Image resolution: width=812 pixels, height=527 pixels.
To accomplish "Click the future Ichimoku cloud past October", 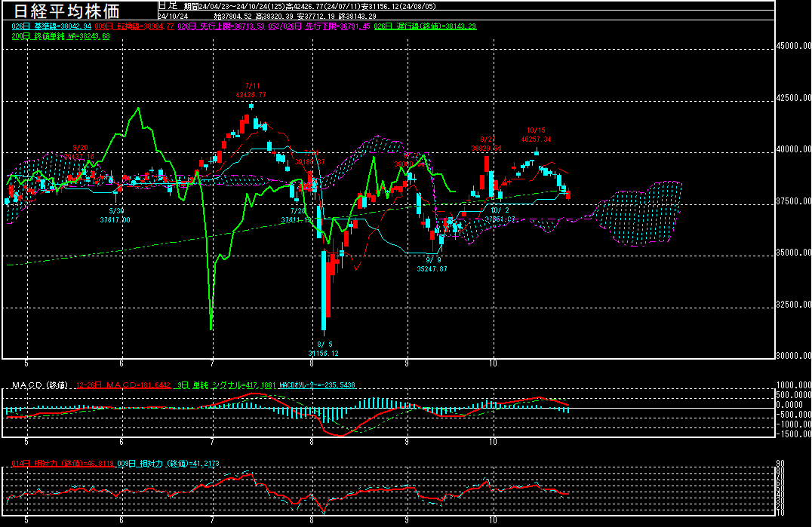I will click(639, 213).
